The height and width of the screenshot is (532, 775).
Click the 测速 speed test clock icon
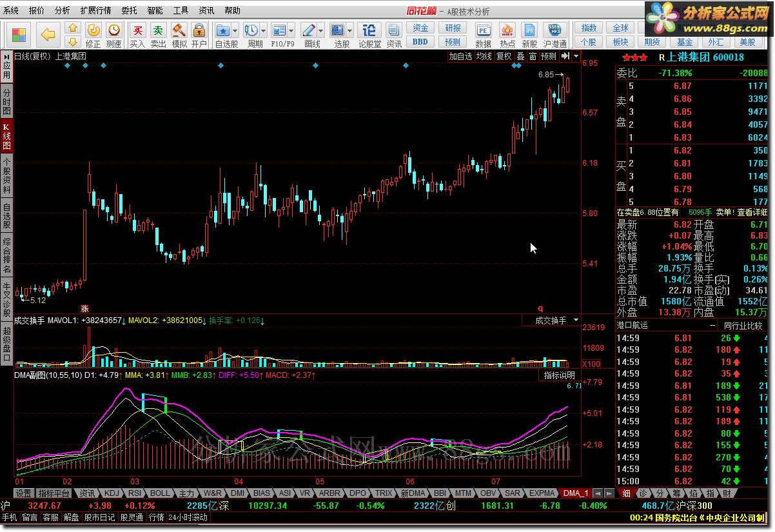[x=113, y=30]
